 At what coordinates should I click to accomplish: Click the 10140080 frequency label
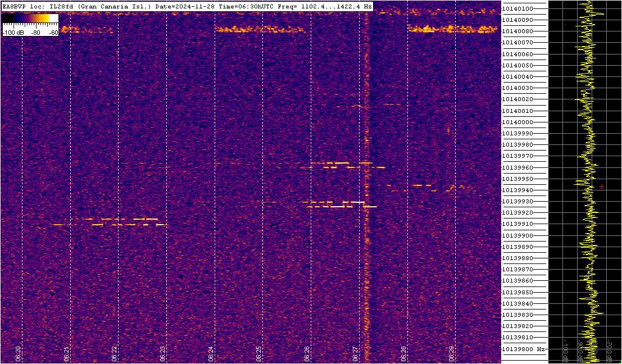(517, 31)
